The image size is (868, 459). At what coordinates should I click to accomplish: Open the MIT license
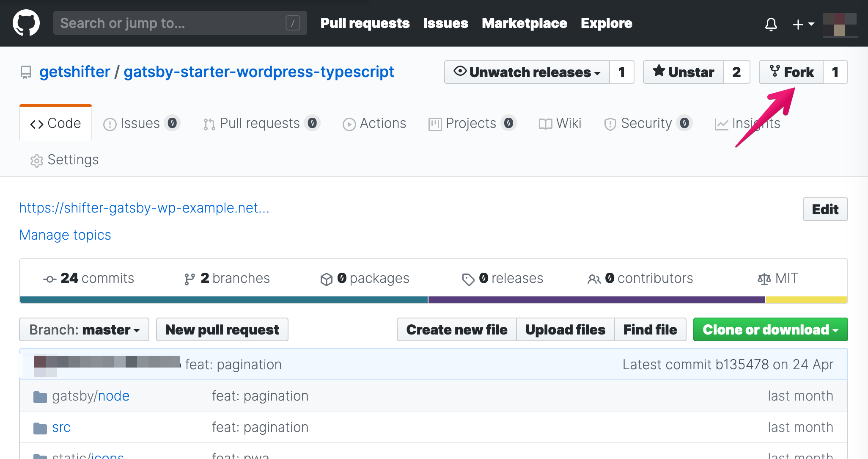coord(777,278)
